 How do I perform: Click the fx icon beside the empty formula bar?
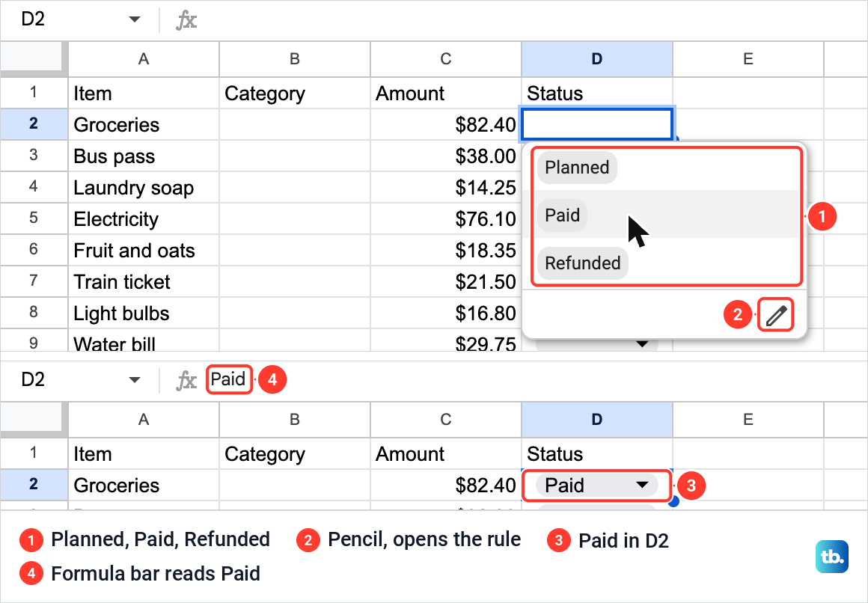pyautogui.click(x=186, y=20)
